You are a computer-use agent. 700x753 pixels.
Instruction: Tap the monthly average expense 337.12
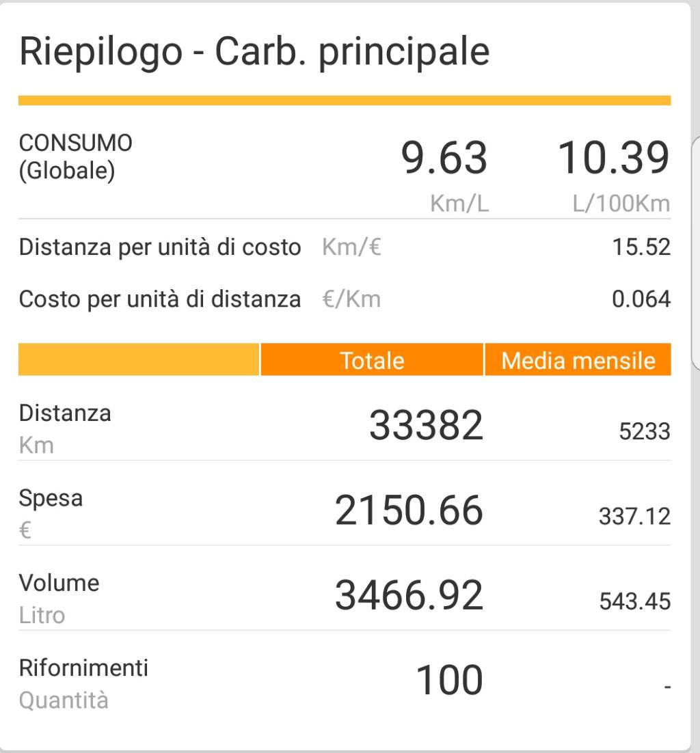tap(634, 516)
